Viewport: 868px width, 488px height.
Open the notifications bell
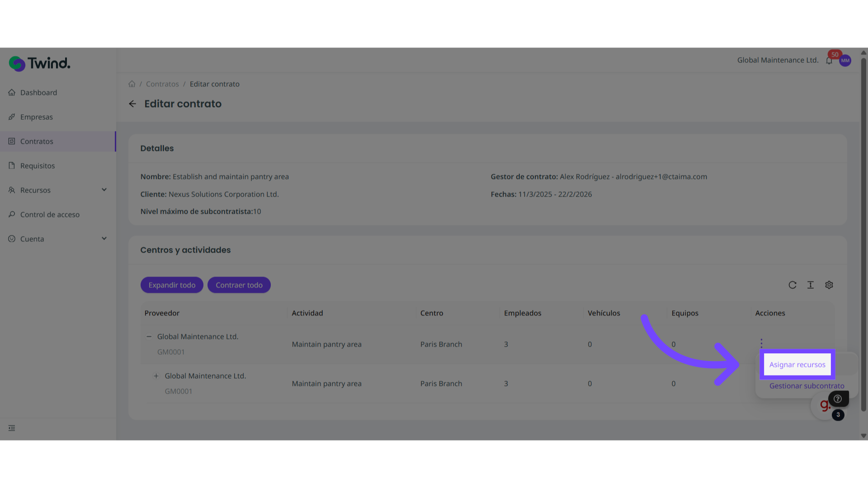pos(829,61)
